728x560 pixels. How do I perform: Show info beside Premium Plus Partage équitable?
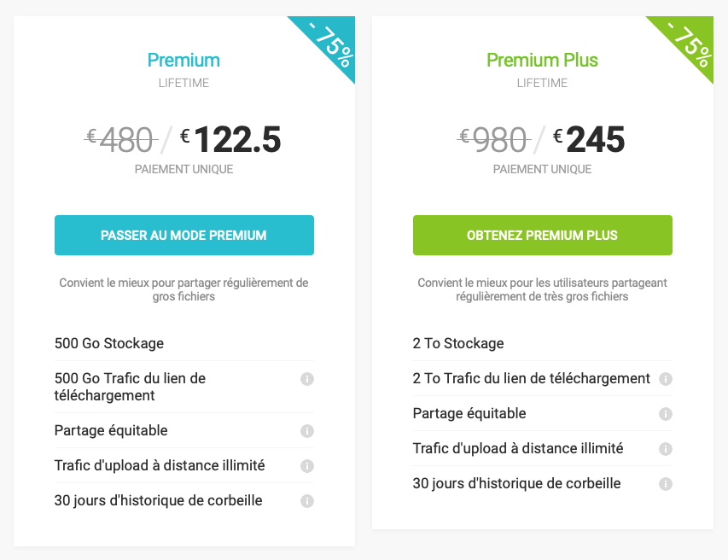(666, 414)
